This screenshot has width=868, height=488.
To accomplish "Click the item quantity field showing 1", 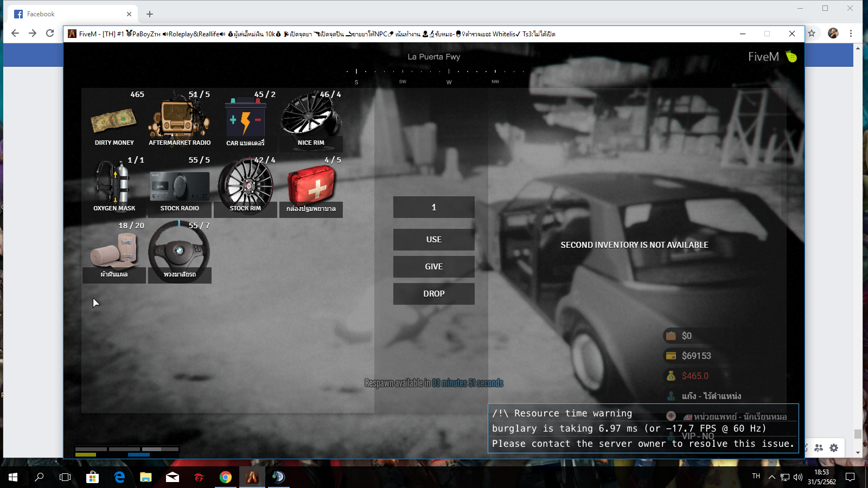I will [433, 207].
